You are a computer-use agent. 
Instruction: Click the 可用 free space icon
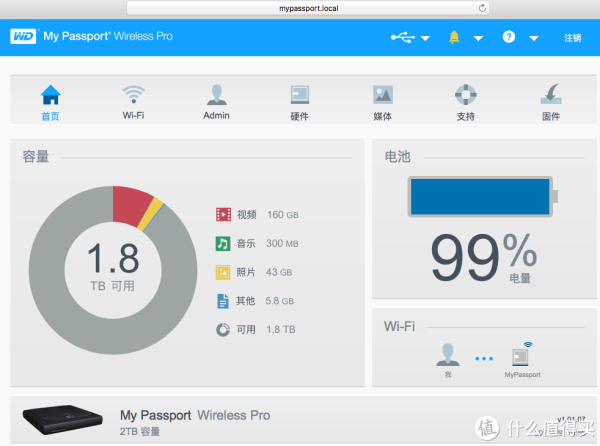coord(223,330)
